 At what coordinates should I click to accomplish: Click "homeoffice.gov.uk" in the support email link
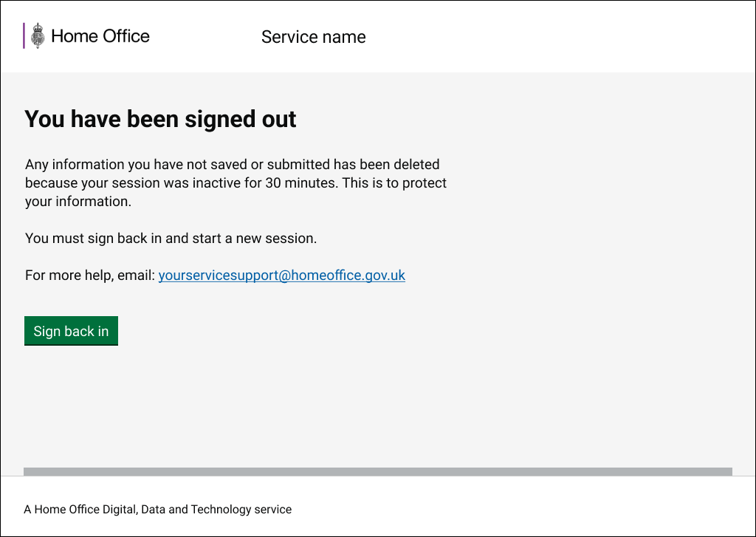click(348, 276)
